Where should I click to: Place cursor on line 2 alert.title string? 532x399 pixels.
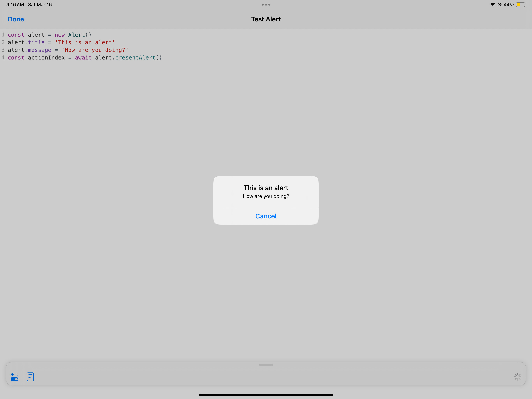click(x=85, y=42)
